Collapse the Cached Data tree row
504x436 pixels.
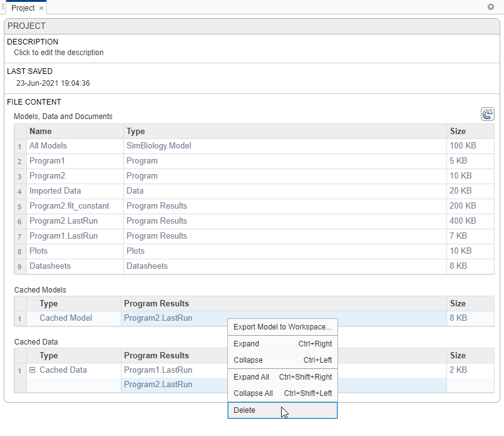pos(32,370)
